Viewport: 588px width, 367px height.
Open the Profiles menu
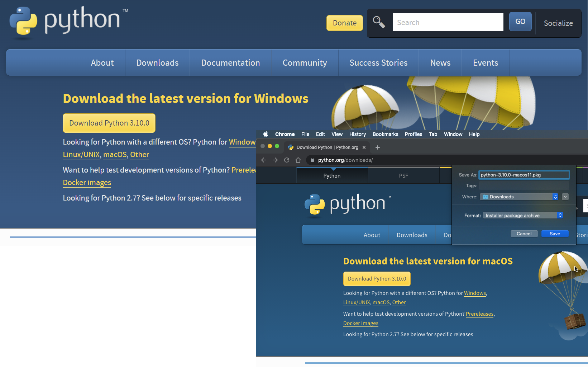(413, 134)
